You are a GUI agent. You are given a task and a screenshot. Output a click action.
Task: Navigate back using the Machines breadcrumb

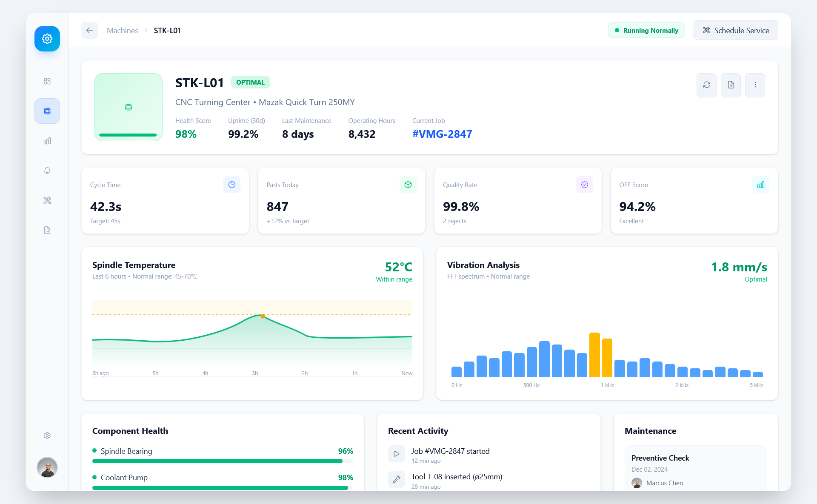(x=122, y=30)
